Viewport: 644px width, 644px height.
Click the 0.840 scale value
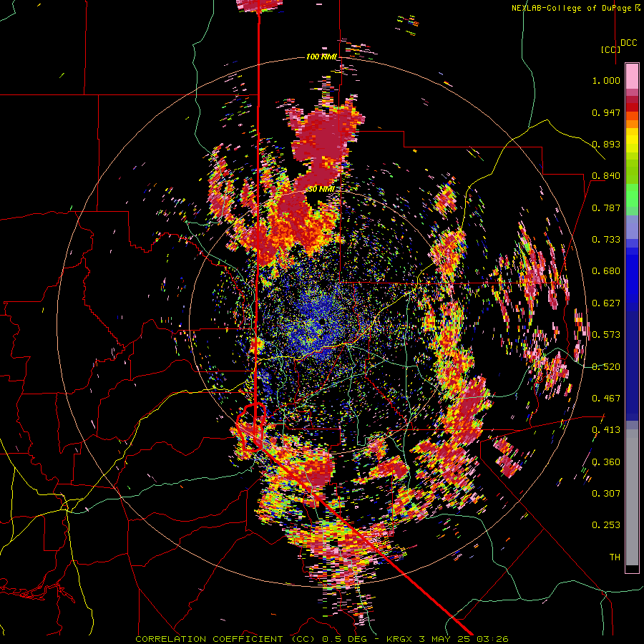pyautogui.click(x=606, y=176)
